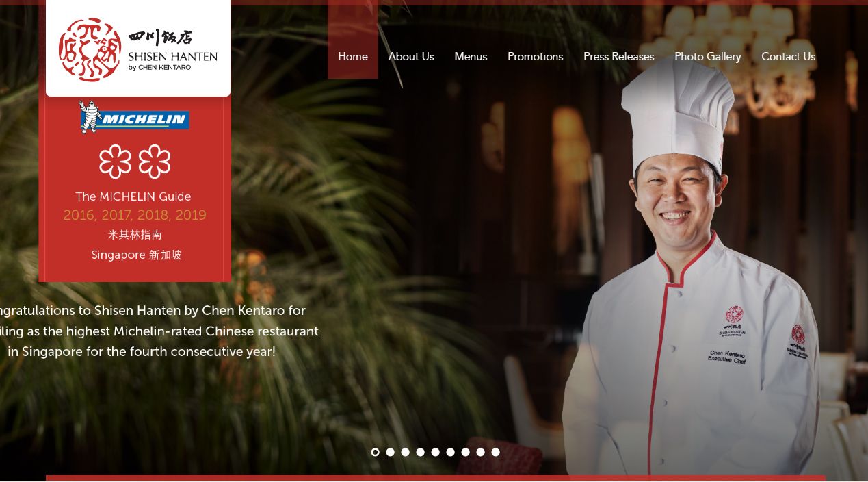Open the Menus navigation item
The height and width of the screenshot is (482, 868).
[471, 56]
